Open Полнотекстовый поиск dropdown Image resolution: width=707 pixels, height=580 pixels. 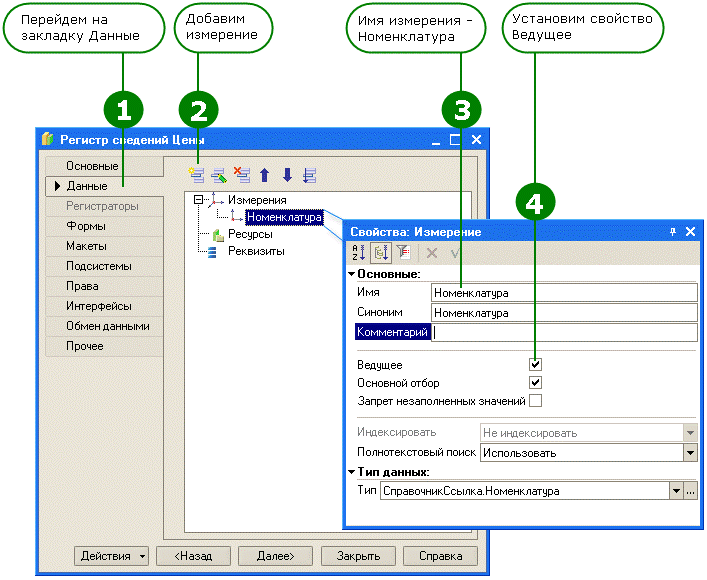690,453
